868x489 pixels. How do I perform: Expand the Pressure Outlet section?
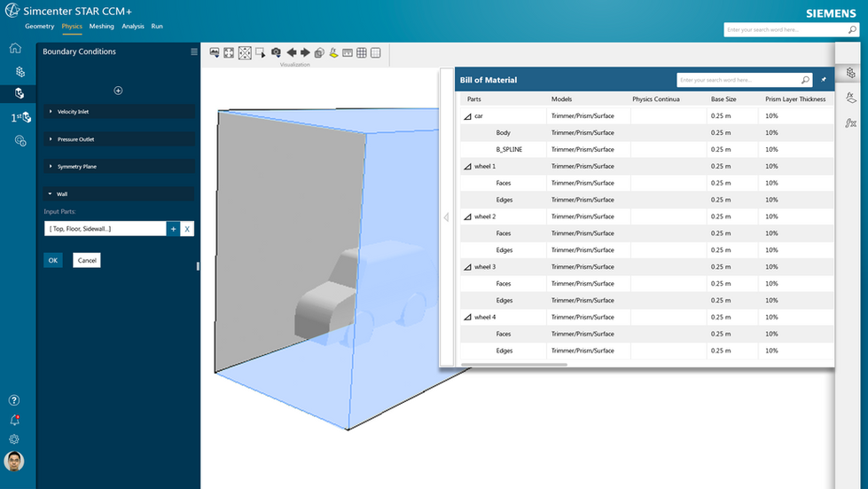tap(119, 139)
